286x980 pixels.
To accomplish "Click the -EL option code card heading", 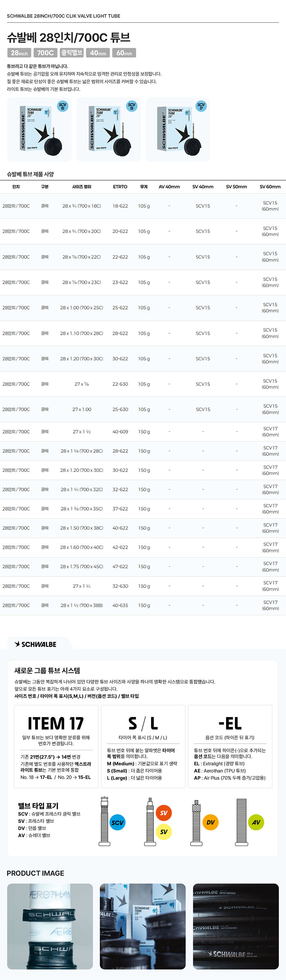I will [230, 723].
